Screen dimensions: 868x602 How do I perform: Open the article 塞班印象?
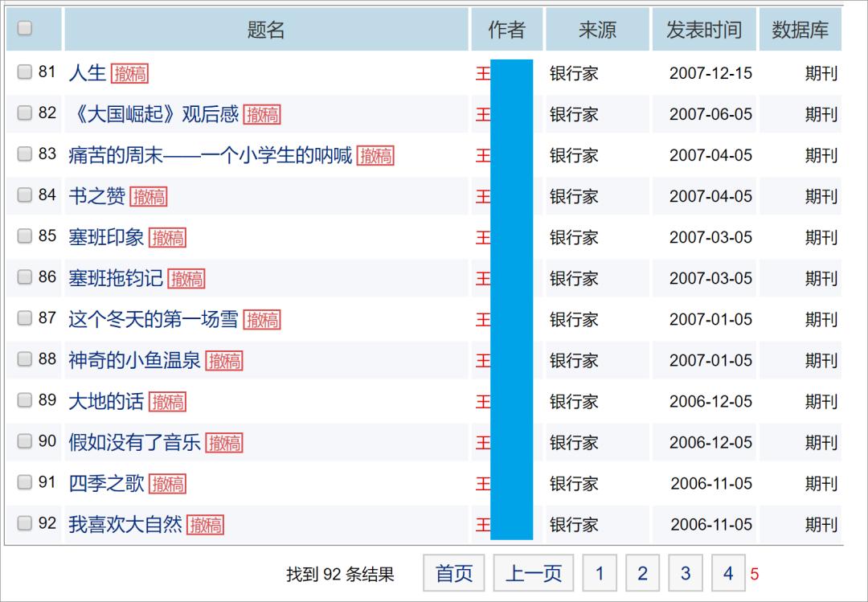[106, 237]
